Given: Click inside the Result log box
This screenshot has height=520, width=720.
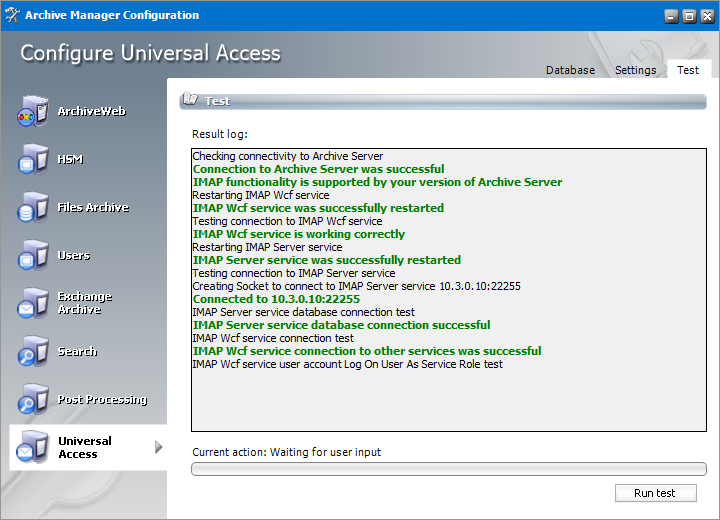Looking at the screenshot, I should click(x=448, y=400).
